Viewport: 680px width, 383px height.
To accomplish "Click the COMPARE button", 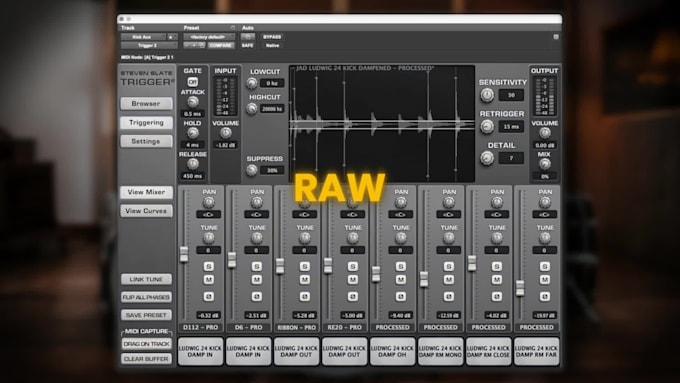I will pos(221,45).
